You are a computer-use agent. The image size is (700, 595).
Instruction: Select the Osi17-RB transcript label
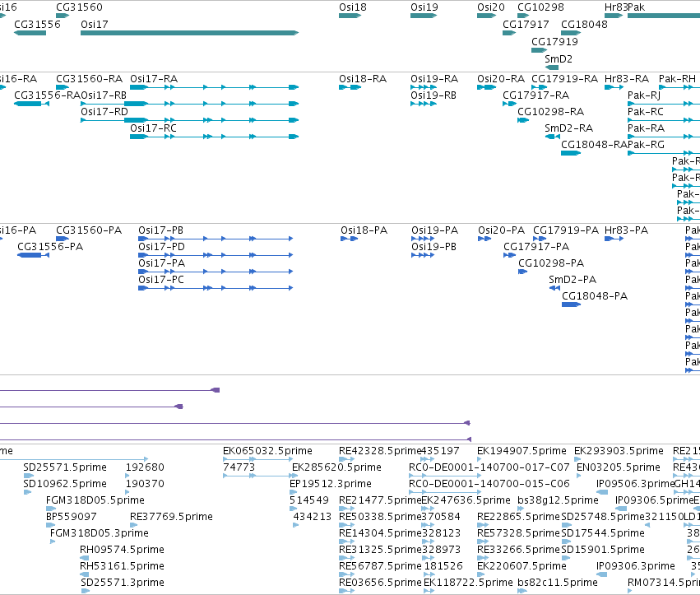(104, 95)
